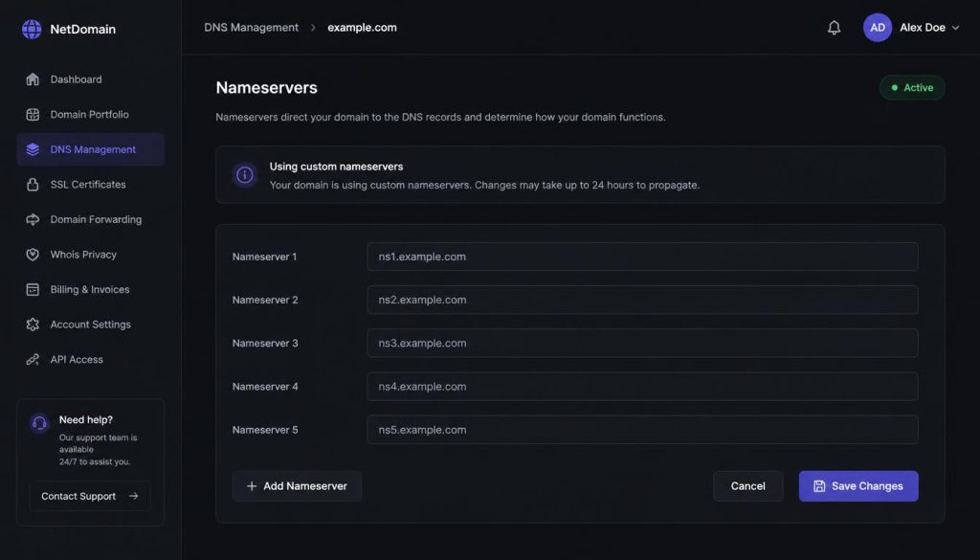Viewport: 980px width, 560px height.
Task: Click the Domain Portfolio grid icon
Action: 33,114
